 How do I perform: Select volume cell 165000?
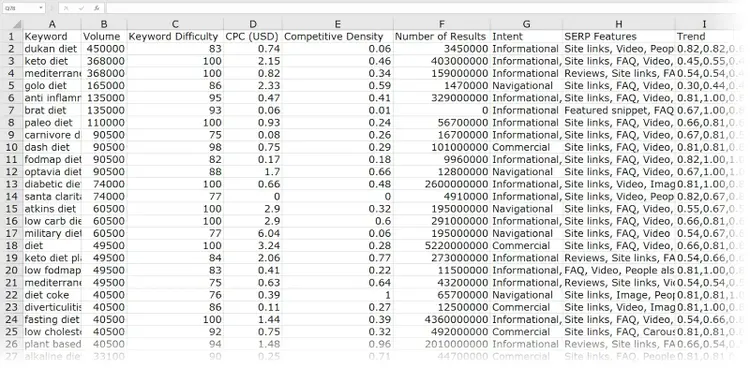click(x=104, y=86)
